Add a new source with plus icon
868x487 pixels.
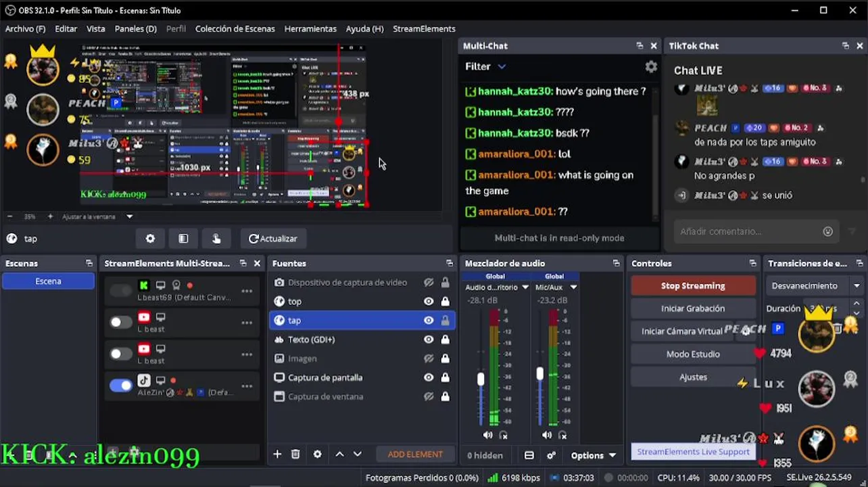277,454
